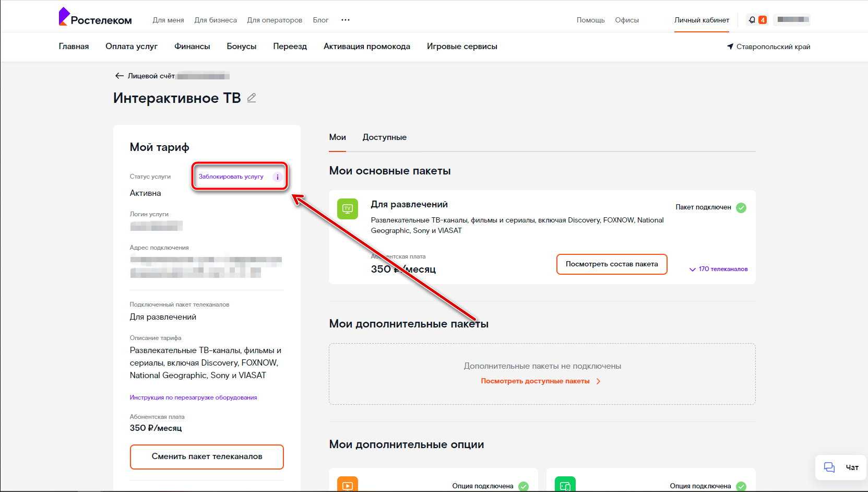
Task: Click the Пакет подключен label
Action: [x=703, y=207]
